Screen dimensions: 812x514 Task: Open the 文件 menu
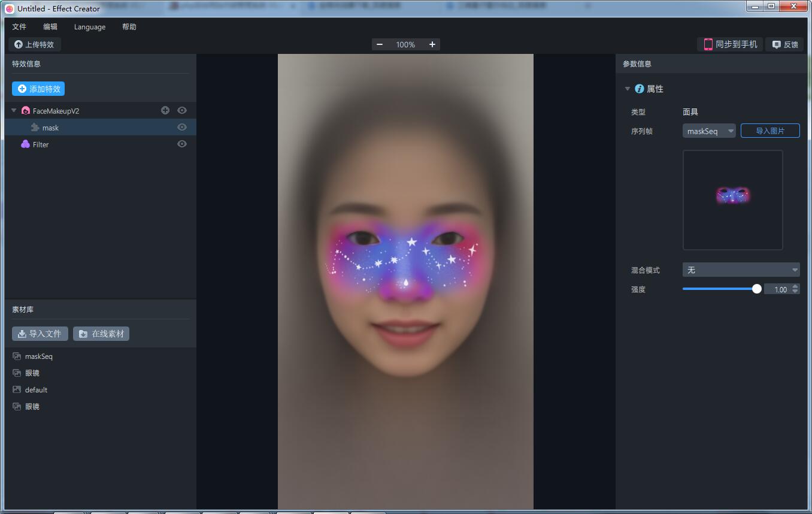tap(19, 26)
